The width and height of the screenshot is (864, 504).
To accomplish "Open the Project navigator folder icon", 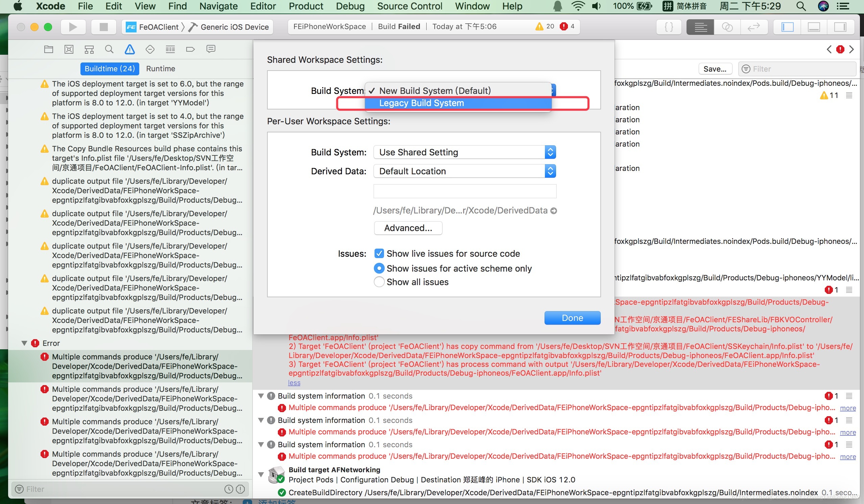I will tap(48, 49).
